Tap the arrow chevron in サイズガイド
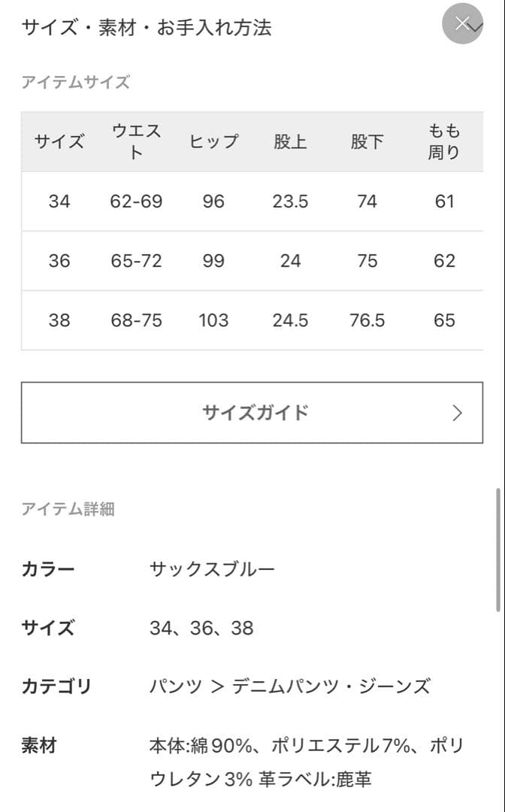Image resolution: width=505 pixels, height=812 pixels. click(x=457, y=413)
